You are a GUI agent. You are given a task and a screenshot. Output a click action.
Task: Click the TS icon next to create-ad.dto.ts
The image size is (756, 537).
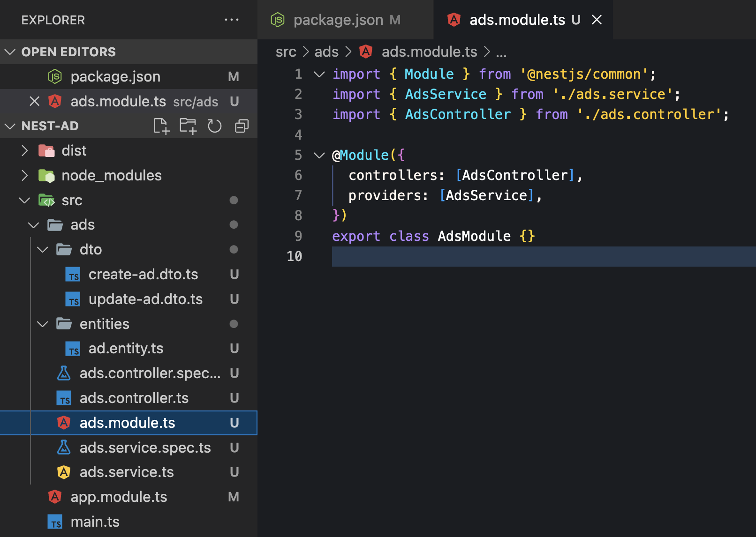(x=73, y=274)
